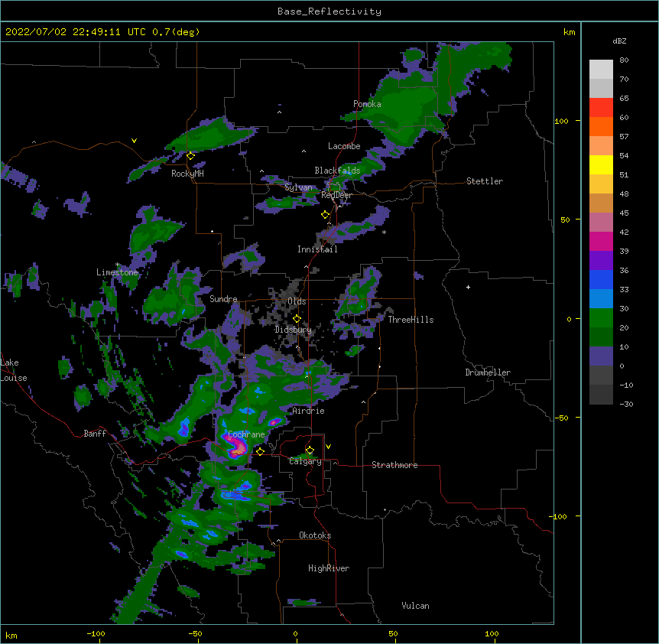Pick the red swatch in dBZ legend

pyautogui.click(x=601, y=108)
